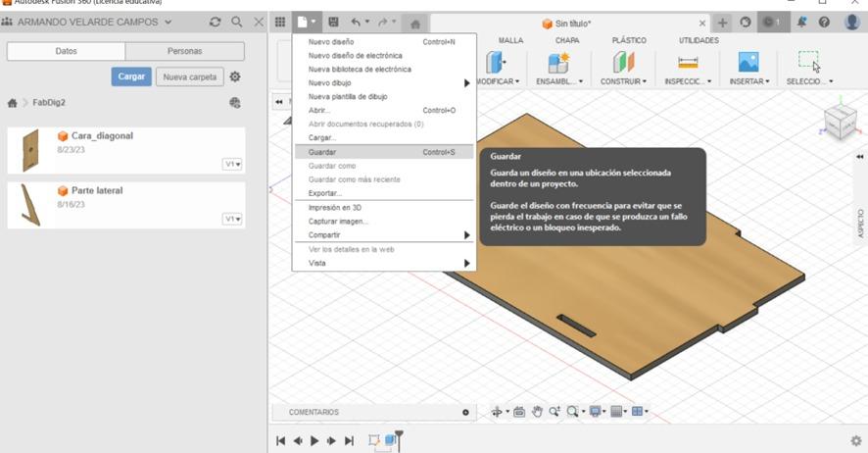Image resolution: width=868 pixels, height=453 pixels.
Task: Open the extensions icon
Action: (746, 23)
